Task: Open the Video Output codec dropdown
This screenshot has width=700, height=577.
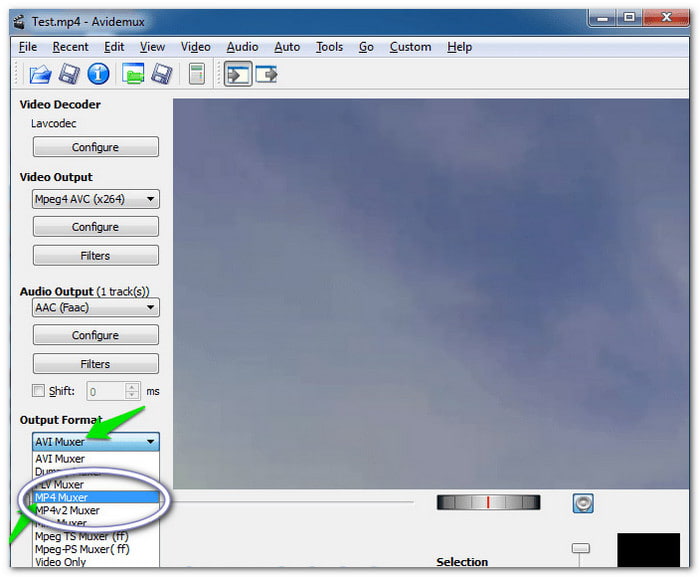Action: pyautogui.click(x=96, y=199)
